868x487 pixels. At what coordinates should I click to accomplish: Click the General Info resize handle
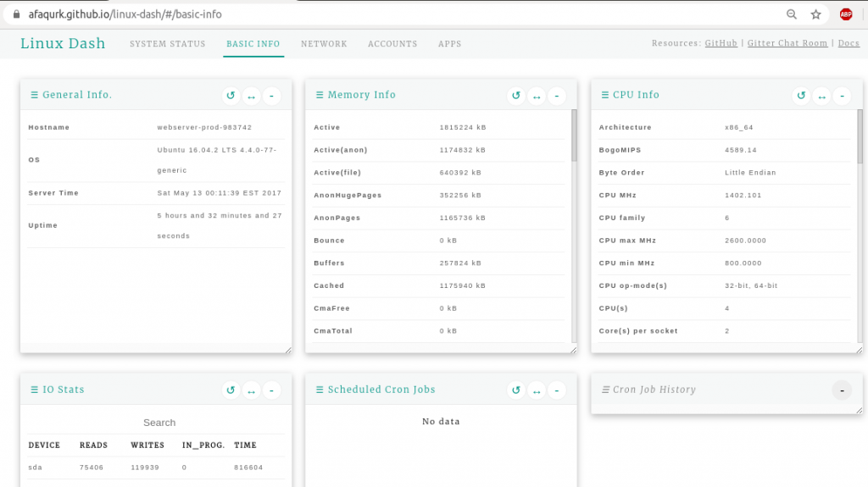point(288,350)
